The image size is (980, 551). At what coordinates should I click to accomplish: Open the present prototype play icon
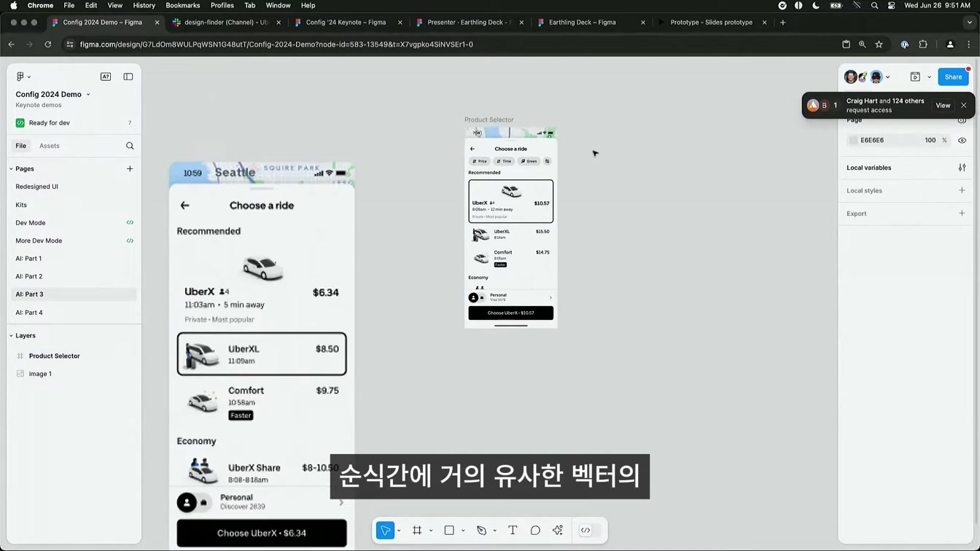pos(915,77)
